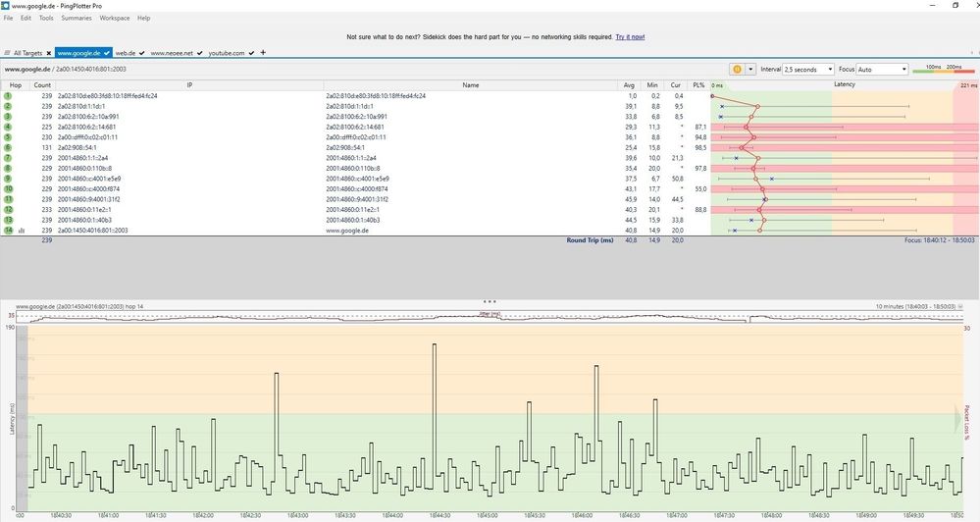Select hop 5 green circle
This screenshot has height=522, width=980.
point(8,137)
